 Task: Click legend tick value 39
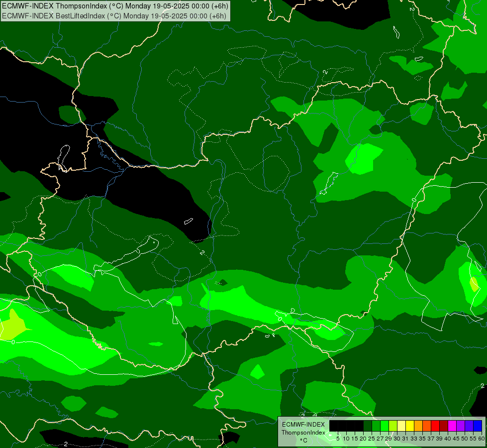point(439,439)
